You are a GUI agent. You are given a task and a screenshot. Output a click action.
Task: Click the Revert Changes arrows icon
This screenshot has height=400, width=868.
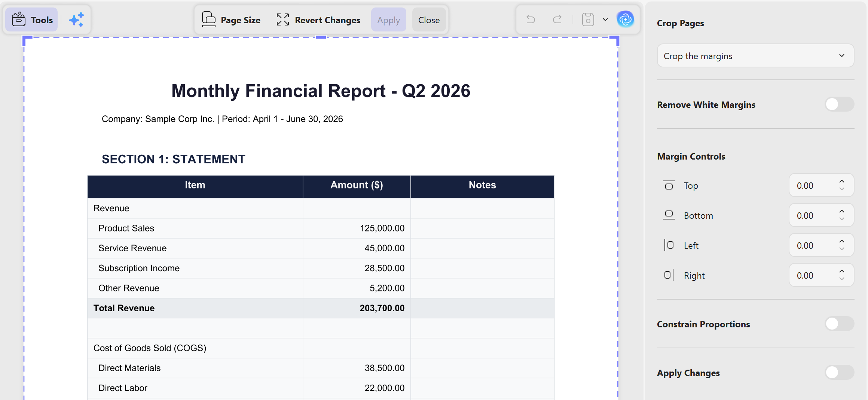[x=283, y=19]
